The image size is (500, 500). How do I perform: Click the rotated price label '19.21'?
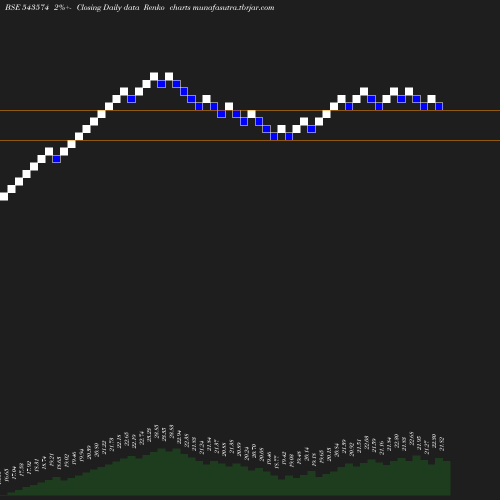coord(52,459)
